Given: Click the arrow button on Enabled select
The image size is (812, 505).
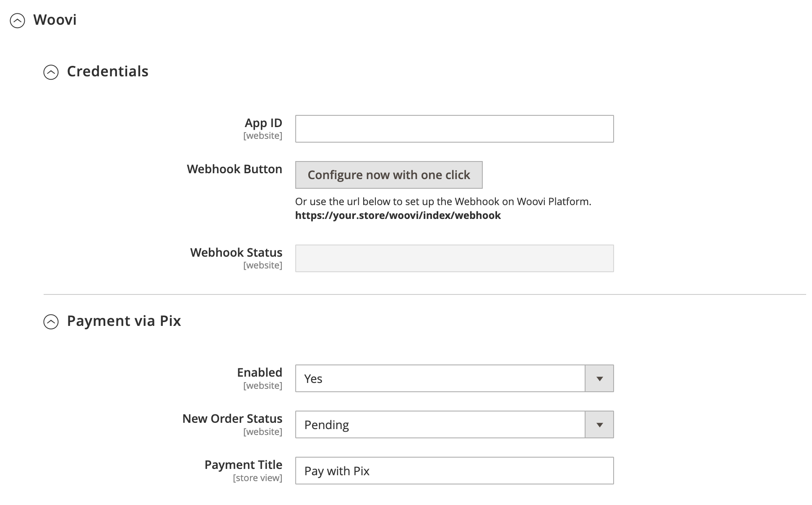Looking at the screenshot, I should point(599,378).
